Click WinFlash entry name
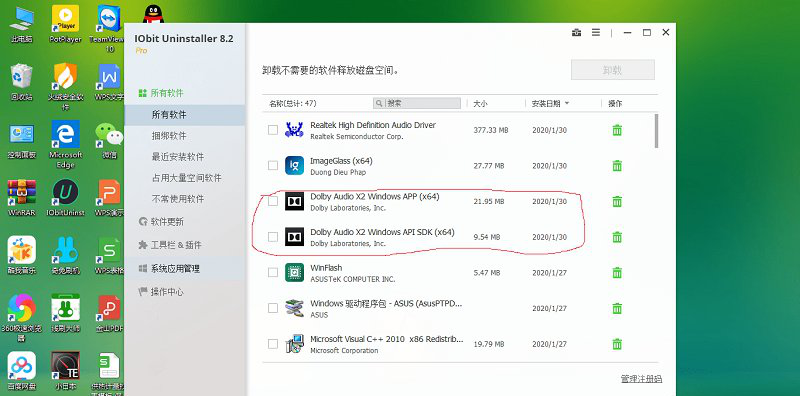 coord(326,268)
